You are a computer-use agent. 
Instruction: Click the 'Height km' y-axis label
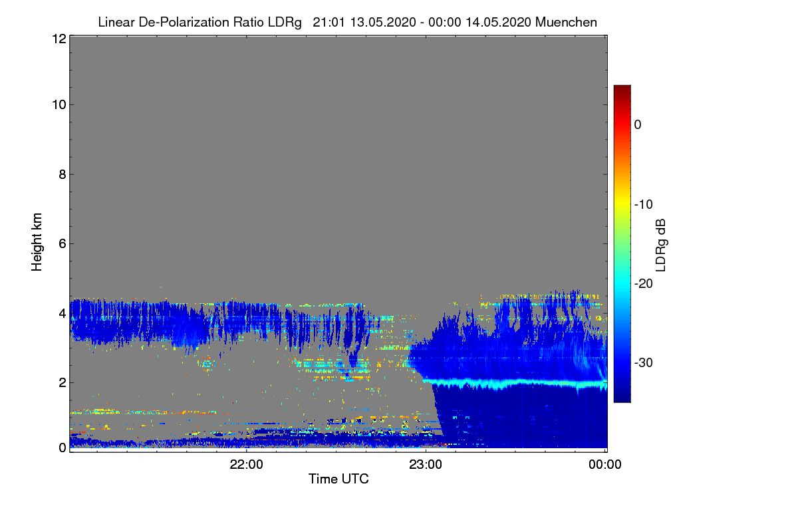click(x=37, y=242)
